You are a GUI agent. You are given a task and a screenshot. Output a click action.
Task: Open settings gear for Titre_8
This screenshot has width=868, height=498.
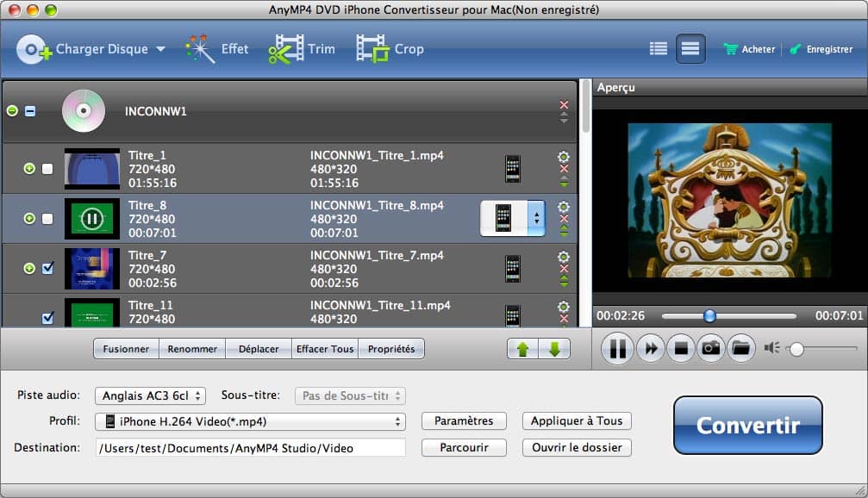pos(564,207)
